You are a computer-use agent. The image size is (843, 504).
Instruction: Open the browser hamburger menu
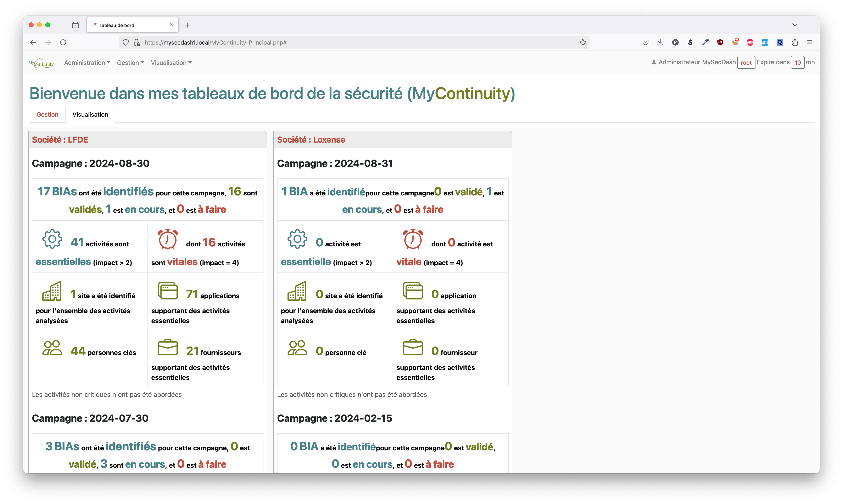(x=810, y=42)
